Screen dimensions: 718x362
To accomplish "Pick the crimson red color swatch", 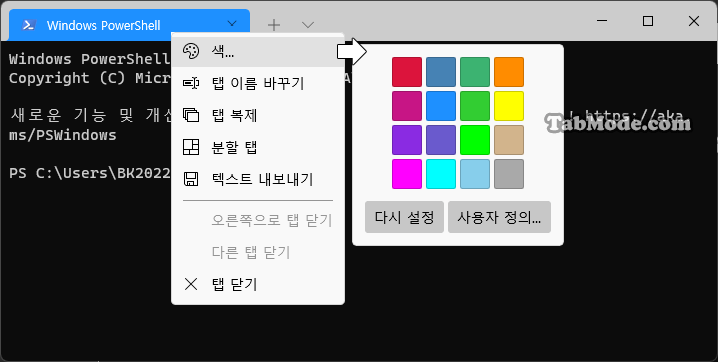I will click(407, 72).
